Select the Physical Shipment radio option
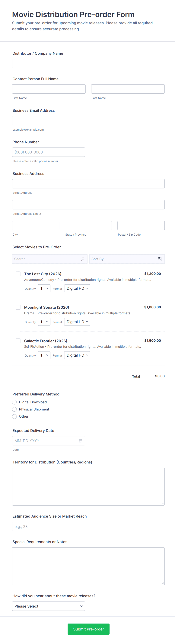Screen dimensions: 175x644 click(14, 409)
